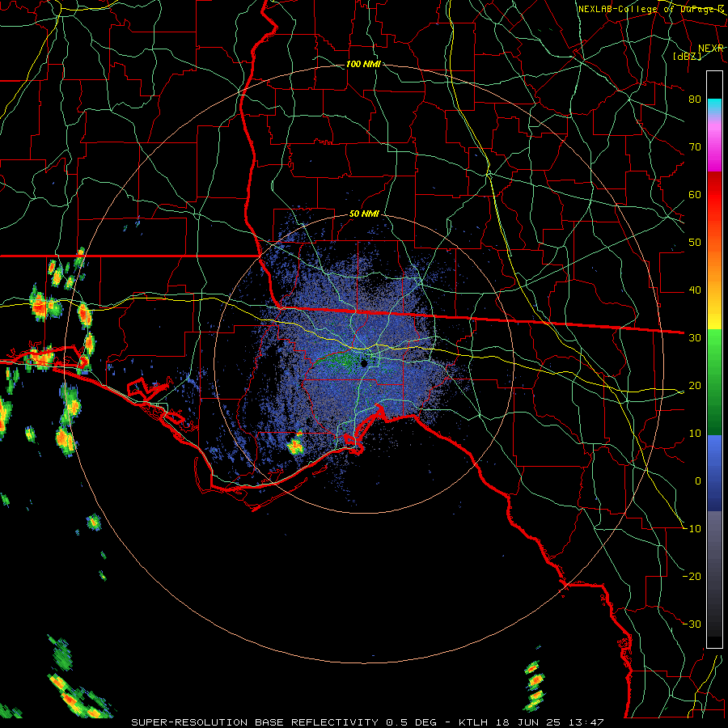Click the 50 dBZ scale value
Viewport: 728px width, 728px height.
[x=695, y=243]
